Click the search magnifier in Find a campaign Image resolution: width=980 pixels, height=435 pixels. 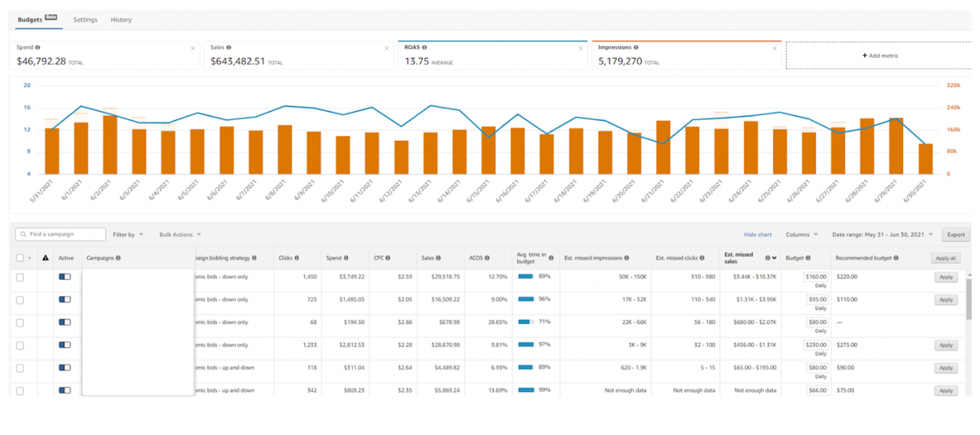point(23,234)
